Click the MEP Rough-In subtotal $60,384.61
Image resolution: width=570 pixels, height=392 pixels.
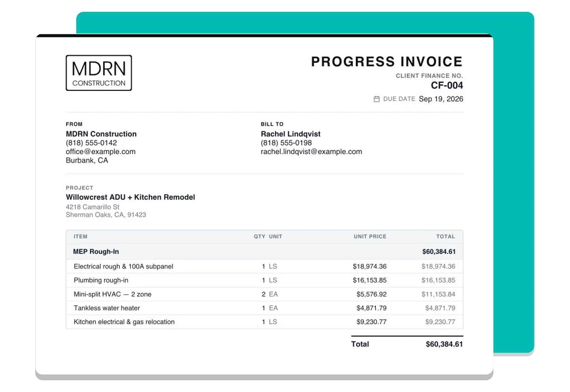tap(439, 252)
